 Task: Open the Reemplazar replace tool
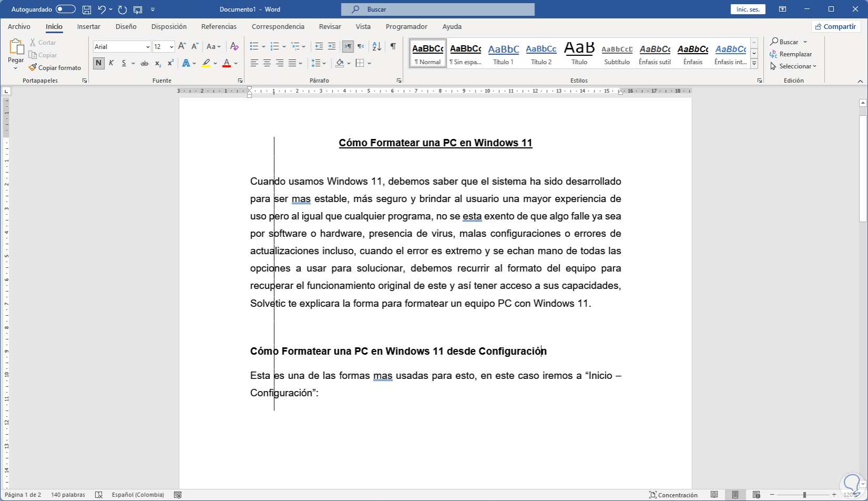pyautogui.click(x=791, y=54)
